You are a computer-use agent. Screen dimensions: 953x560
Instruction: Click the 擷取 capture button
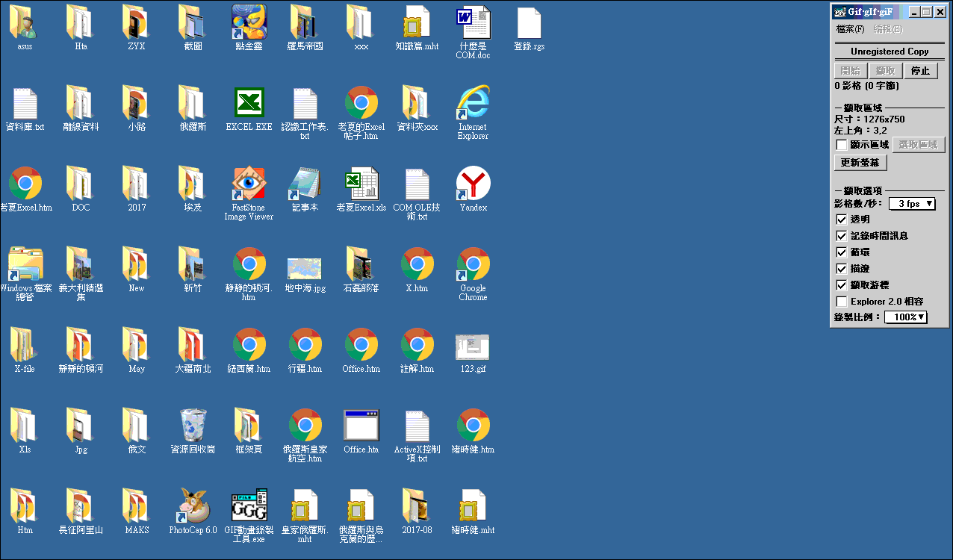click(886, 71)
